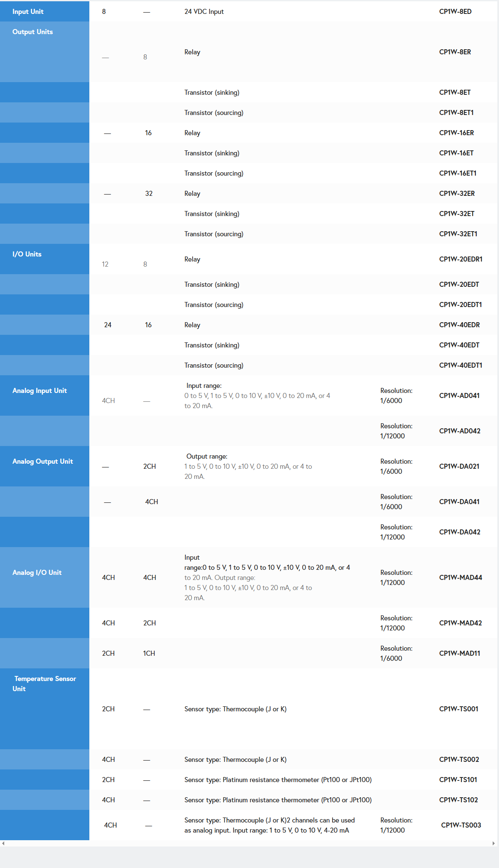Click the 24 VDC Input text
This screenshot has height=868, width=499.
point(204,11)
